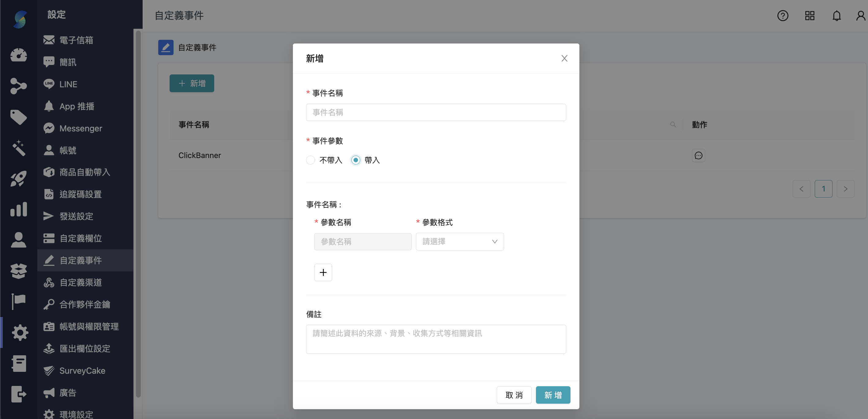Viewport: 868px width, 419px height.
Task: Select the magic wand icon in left rail
Action: pos(19,148)
